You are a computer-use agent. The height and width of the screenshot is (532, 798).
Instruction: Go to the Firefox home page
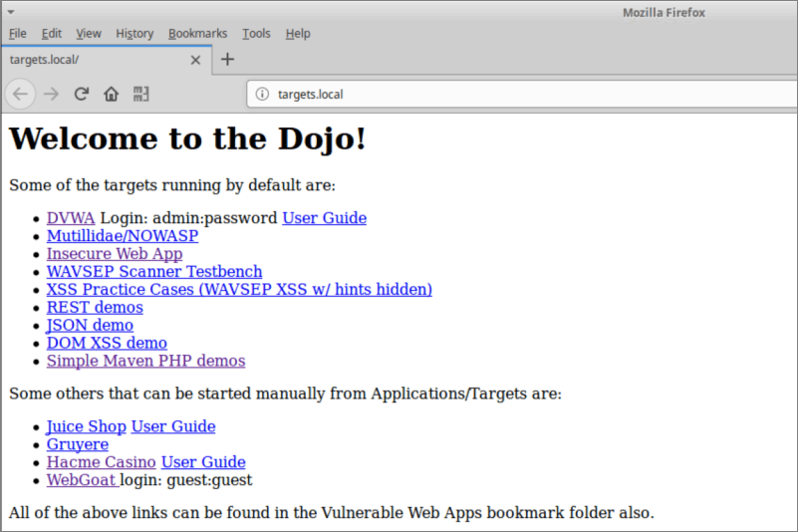pyautogui.click(x=111, y=95)
